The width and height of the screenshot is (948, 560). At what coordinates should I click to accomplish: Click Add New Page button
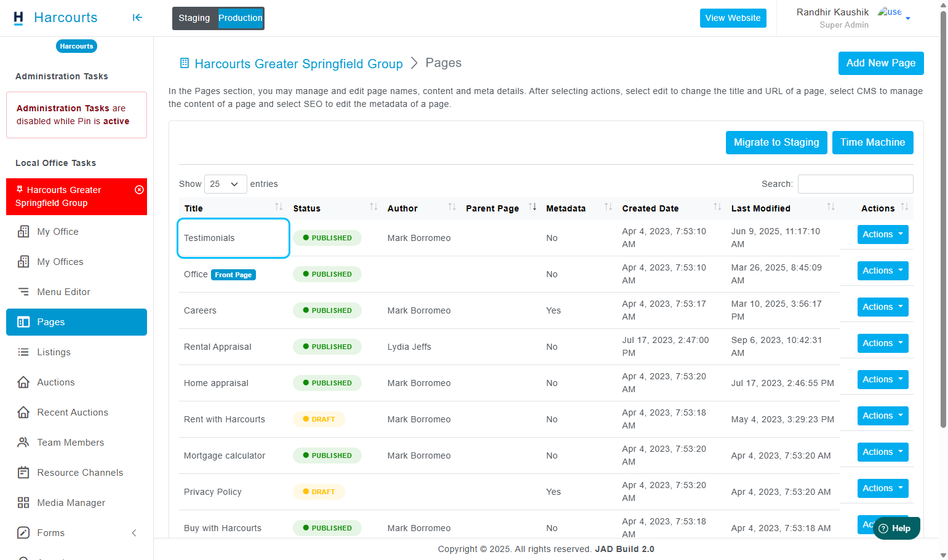point(881,63)
